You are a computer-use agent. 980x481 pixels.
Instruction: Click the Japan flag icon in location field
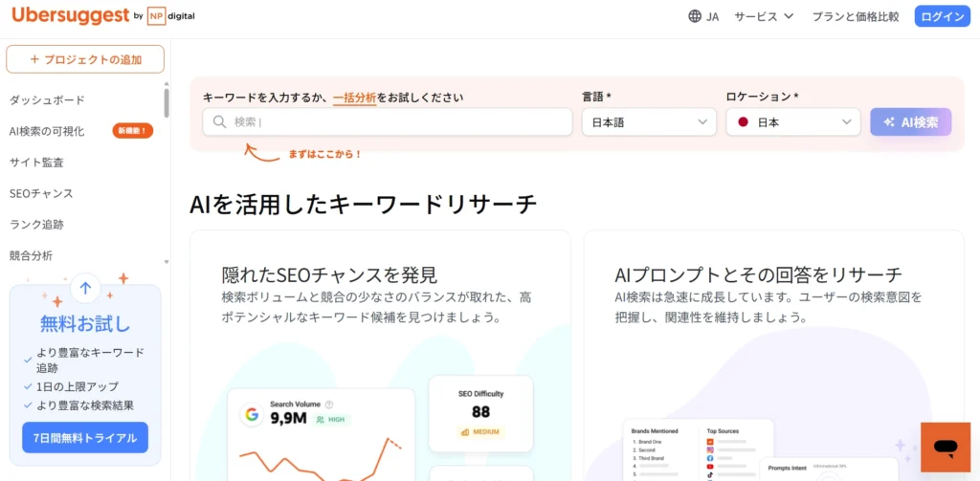point(743,121)
